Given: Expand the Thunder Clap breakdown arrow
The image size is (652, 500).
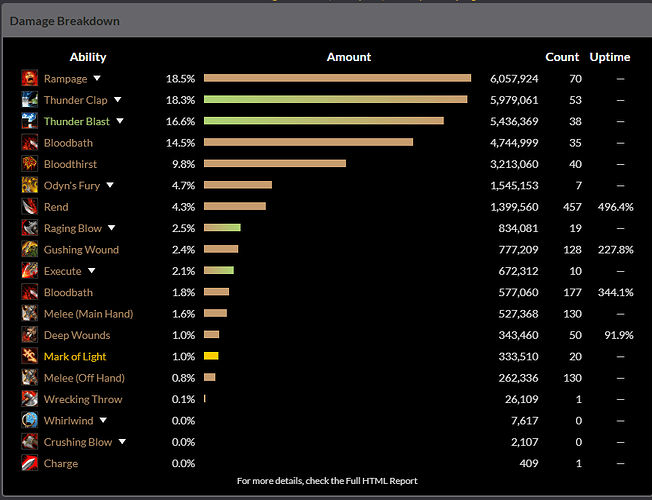Looking at the screenshot, I should pyautogui.click(x=118, y=100).
